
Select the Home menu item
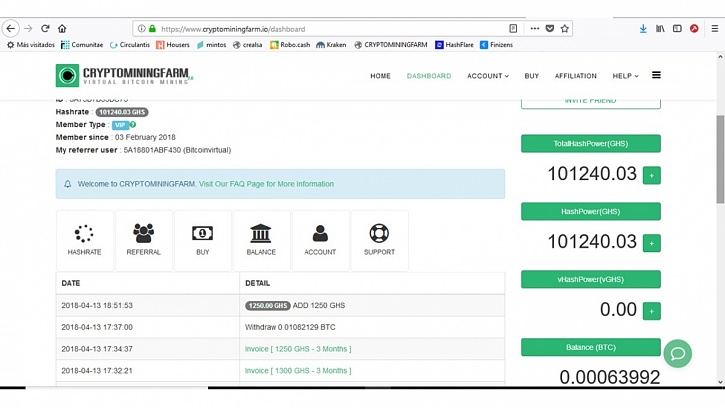(380, 76)
